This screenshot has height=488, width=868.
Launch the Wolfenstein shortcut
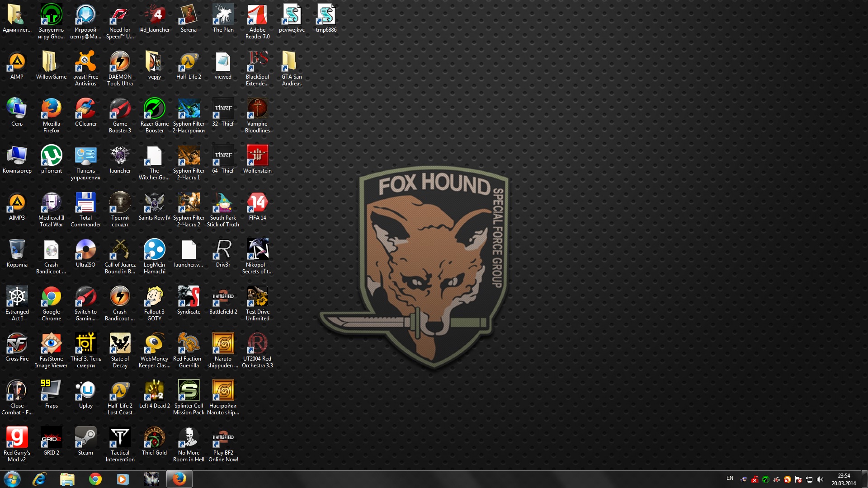[x=257, y=159]
